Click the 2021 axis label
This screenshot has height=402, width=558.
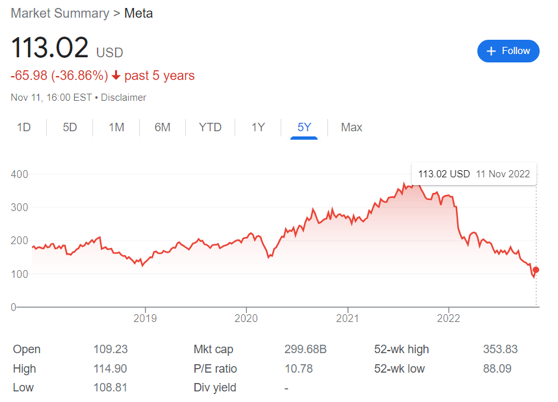(x=347, y=318)
